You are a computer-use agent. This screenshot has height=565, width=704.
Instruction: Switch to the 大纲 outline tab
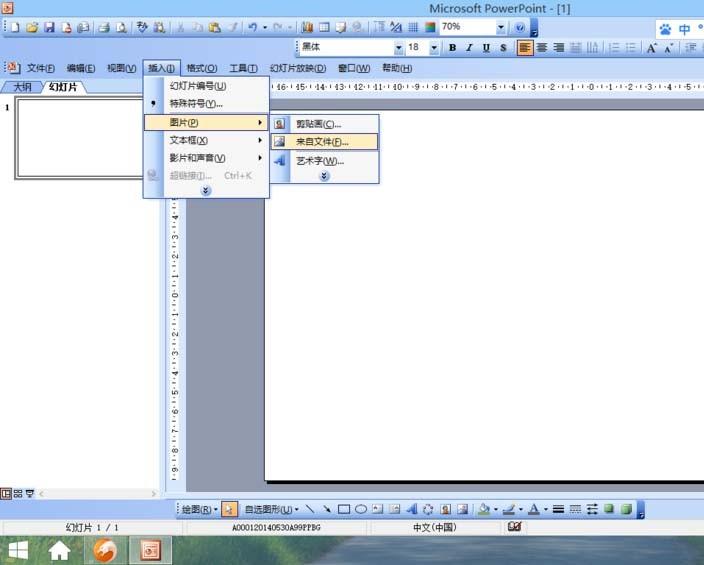[x=22, y=87]
